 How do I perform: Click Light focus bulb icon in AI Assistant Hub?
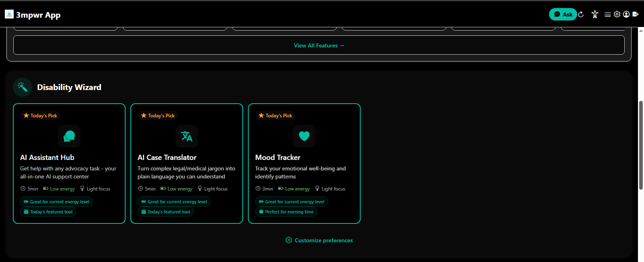pos(82,188)
